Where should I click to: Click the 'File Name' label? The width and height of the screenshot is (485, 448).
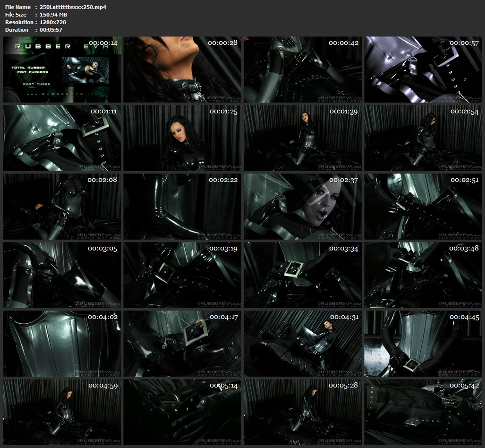click(x=18, y=7)
